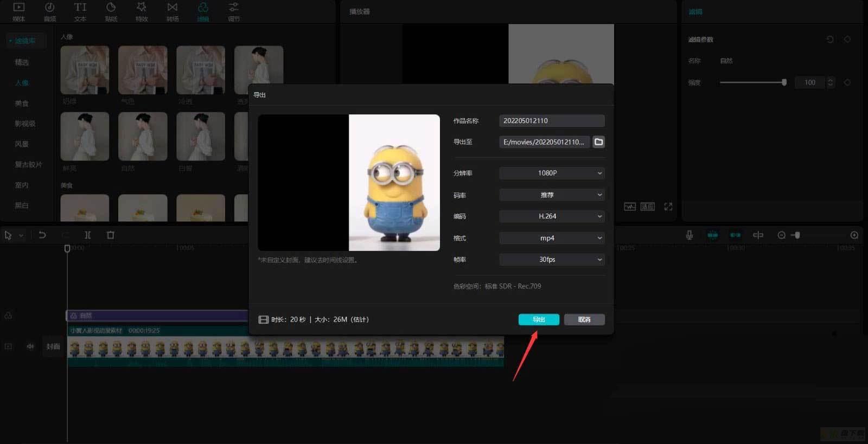Adjust the 强度 intensity slider
The height and width of the screenshot is (444, 868).
(753, 82)
